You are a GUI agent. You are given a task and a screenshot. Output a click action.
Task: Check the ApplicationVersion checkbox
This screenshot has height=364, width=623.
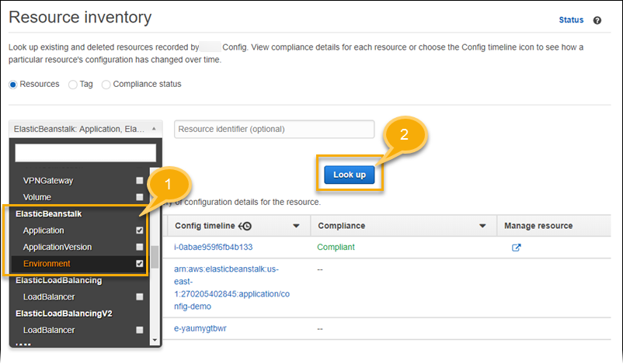[x=139, y=248]
